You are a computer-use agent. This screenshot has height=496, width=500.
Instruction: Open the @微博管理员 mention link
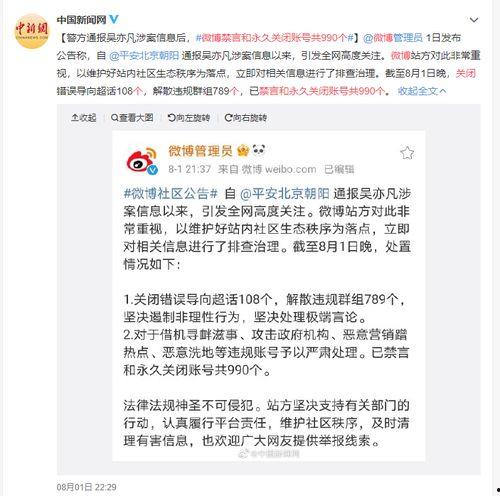[393, 38]
